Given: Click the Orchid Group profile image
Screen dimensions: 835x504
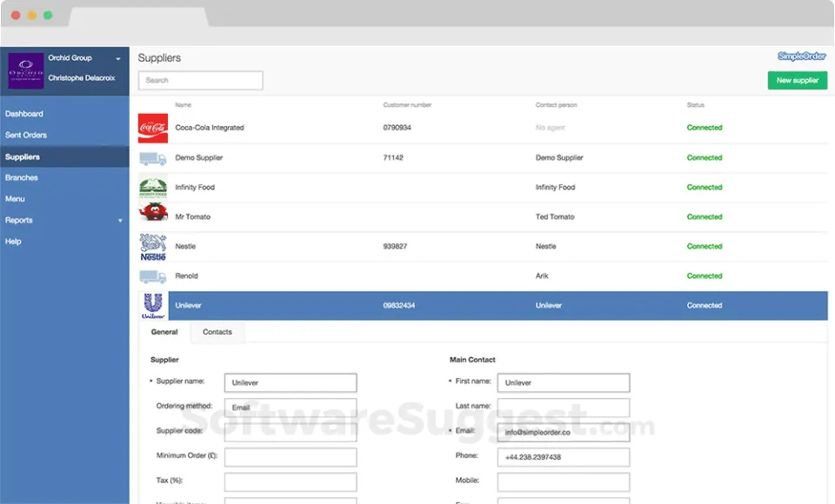Looking at the screenshot, I should pyautogui.click(x=26, y=69).
